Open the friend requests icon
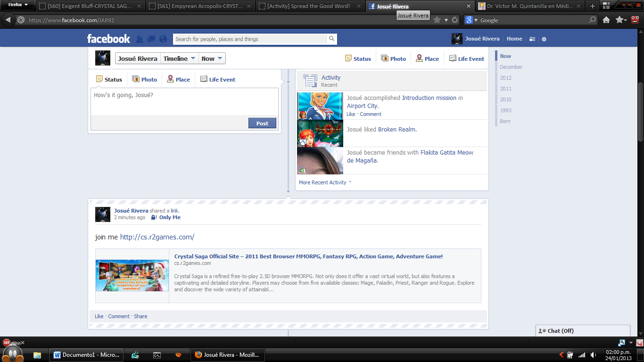Image resolution: width=644 pixels, height=362 pixels. (x=140, y=39)
